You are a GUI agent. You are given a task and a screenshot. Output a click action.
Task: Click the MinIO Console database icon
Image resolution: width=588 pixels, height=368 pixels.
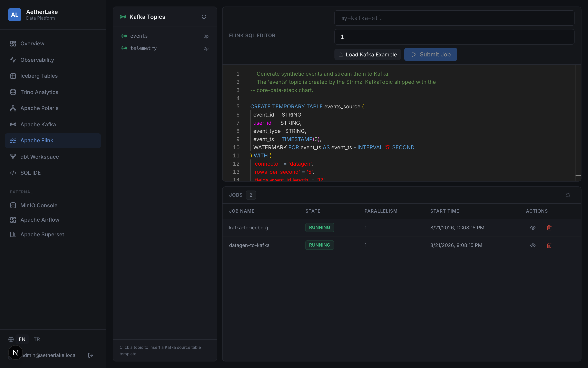13,205
